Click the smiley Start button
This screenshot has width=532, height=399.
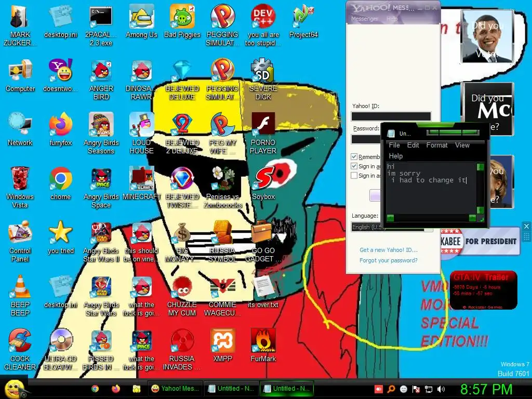[x=14, y=389]
